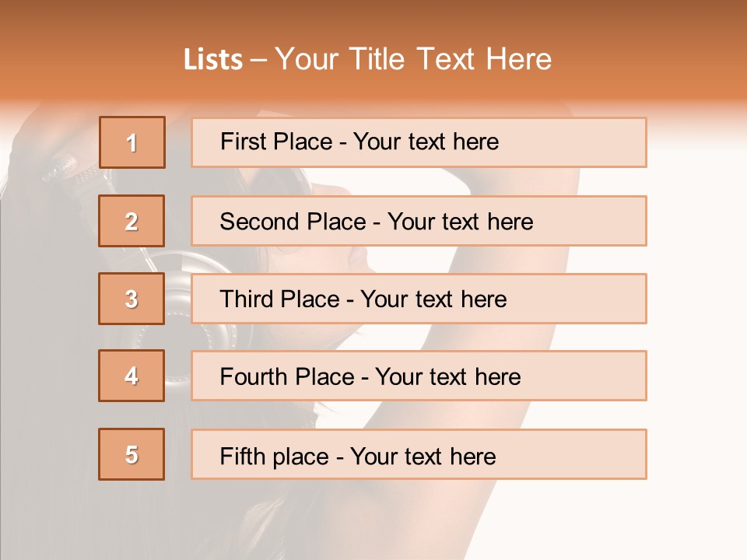747x560 pixels.
Task: Click the number 5 box
Action: (132, 454)
